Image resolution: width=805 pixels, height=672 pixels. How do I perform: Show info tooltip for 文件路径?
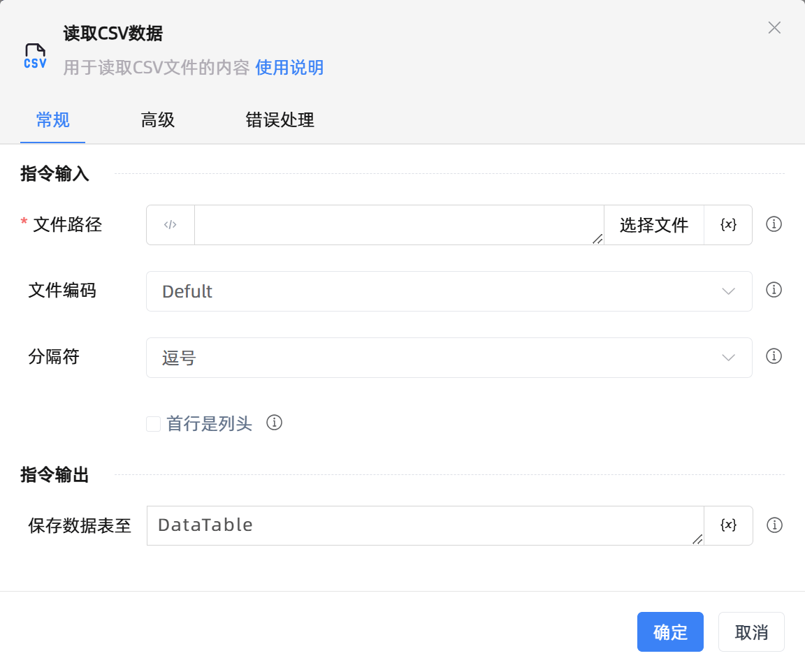(774, 224)
